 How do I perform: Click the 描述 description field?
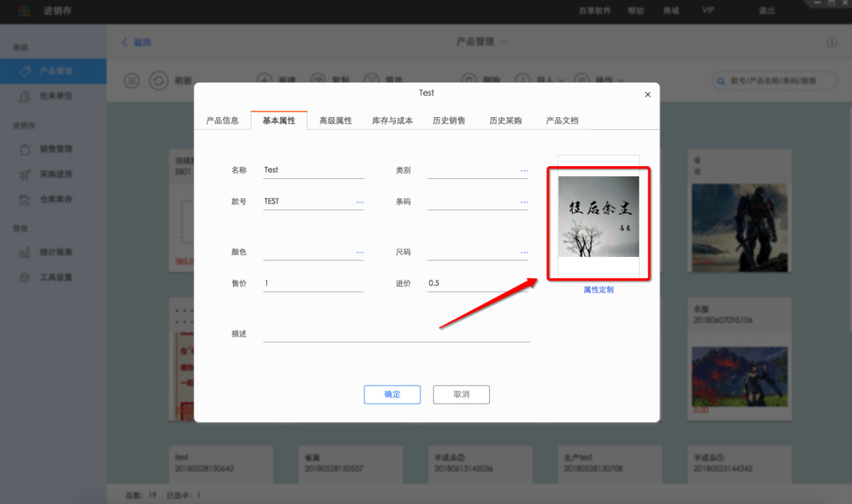click(x=396, y=334)
